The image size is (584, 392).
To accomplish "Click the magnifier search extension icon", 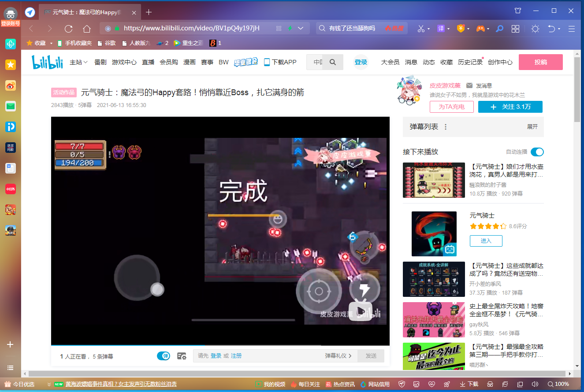I will click(x=499, y=29).
